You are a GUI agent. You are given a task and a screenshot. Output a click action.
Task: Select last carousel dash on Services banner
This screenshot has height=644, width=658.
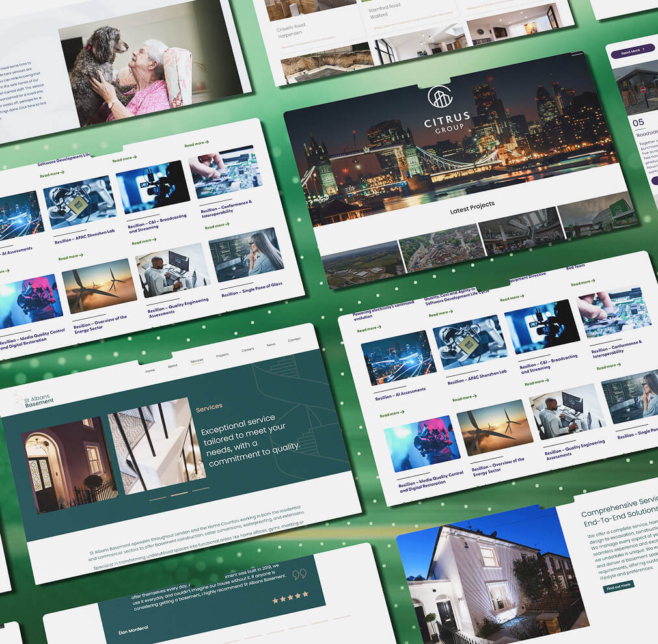200,489
